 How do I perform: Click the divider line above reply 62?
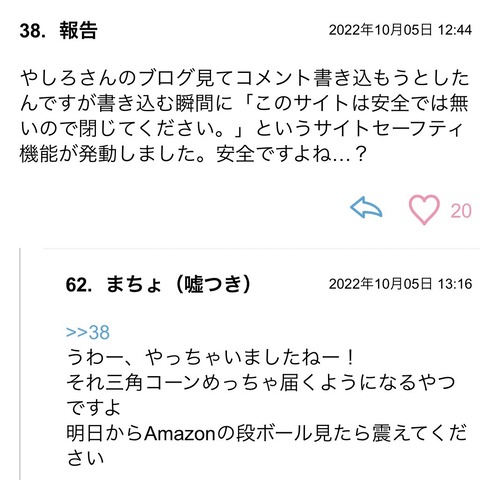(262, 249)
